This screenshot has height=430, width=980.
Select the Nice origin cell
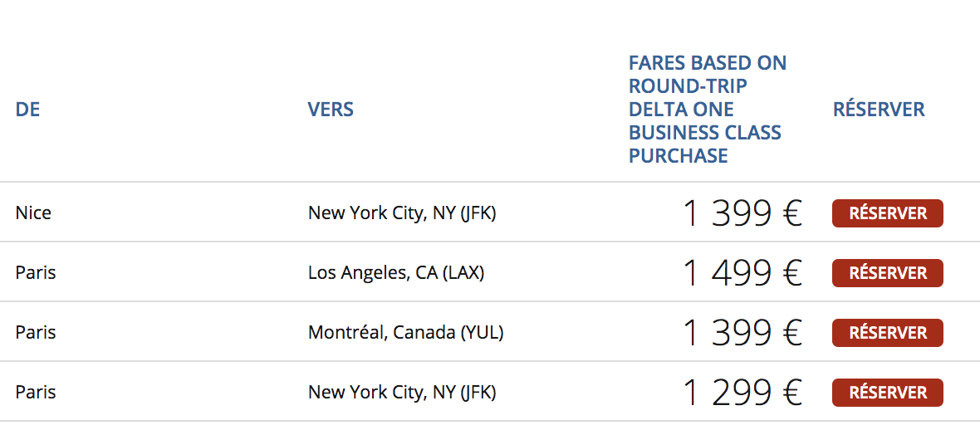coord(33,213)
